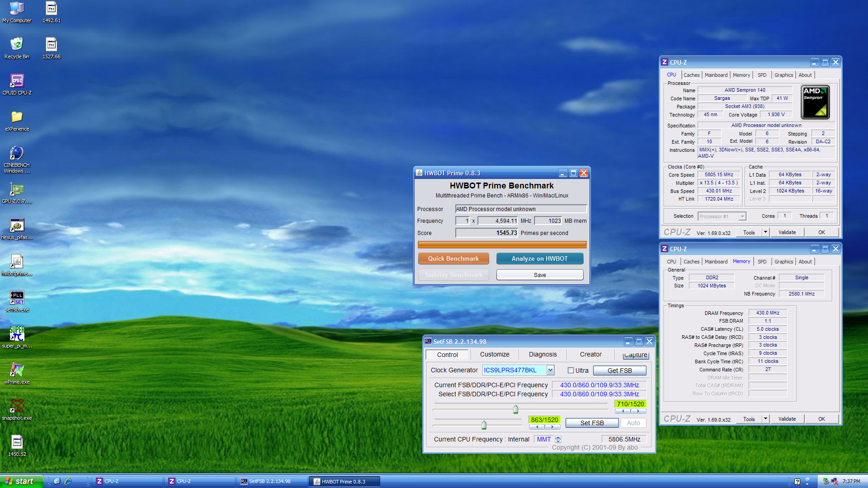Click the Current CPU Frequency value 5806.5MHz
Image resolution: width=868 pixels, height=488 pixels.
[x=624, y=439]
